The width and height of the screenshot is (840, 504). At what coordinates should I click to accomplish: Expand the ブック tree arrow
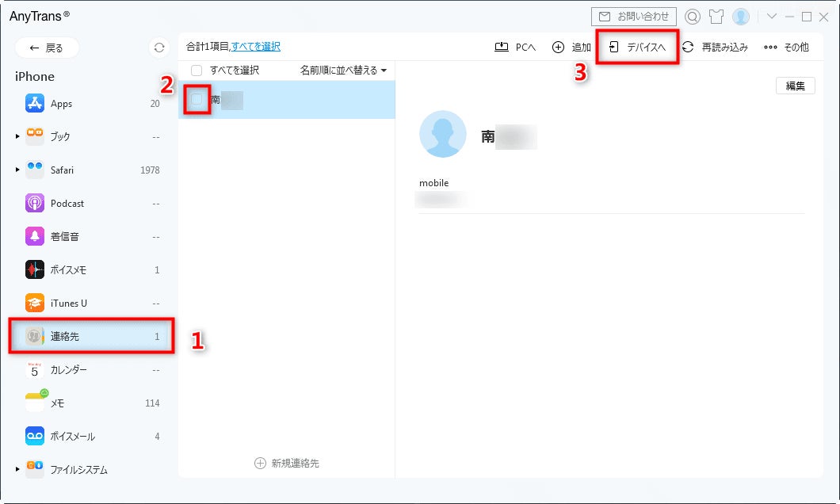click(17, 136)
